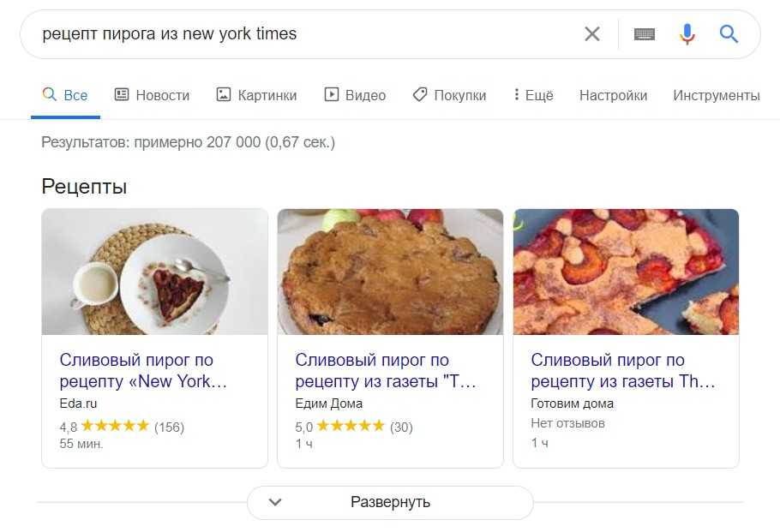780x532 pixels.
Task: Click the play icon beside Видео
Action: pyautogui.click(x=332, y=95)
